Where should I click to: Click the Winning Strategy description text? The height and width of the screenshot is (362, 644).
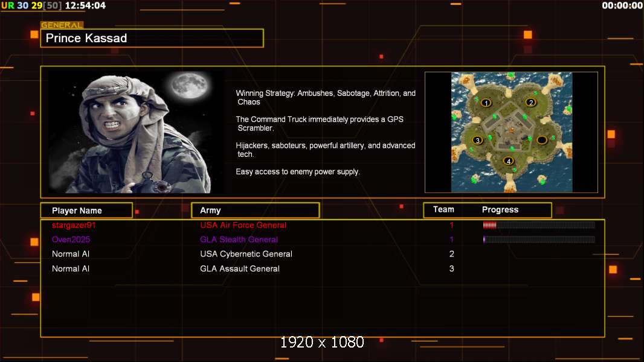point(326,98)
